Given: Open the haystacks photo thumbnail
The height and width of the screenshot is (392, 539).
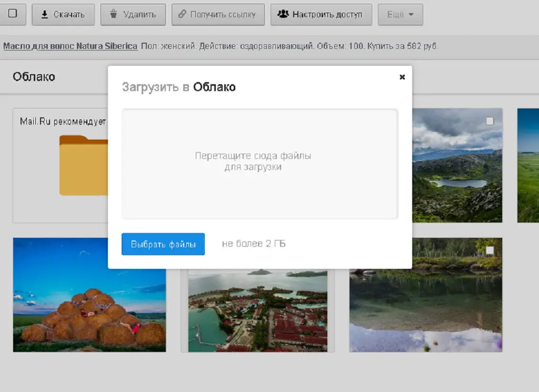Looking at the screenshot, I should 89,295.
